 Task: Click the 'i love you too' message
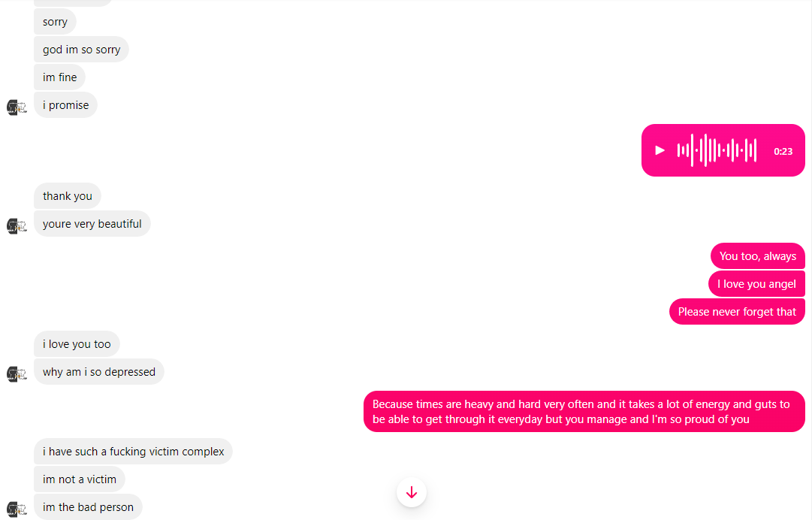coord(77,344)
